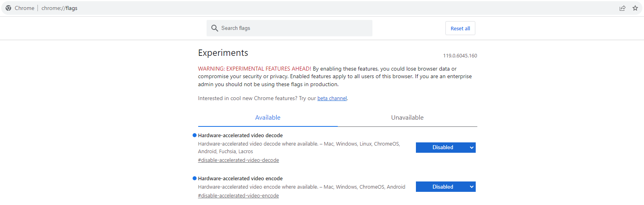This screenshot has width=644, height=205.
Task: Click the share page icon
Action: tap(622, 8)
